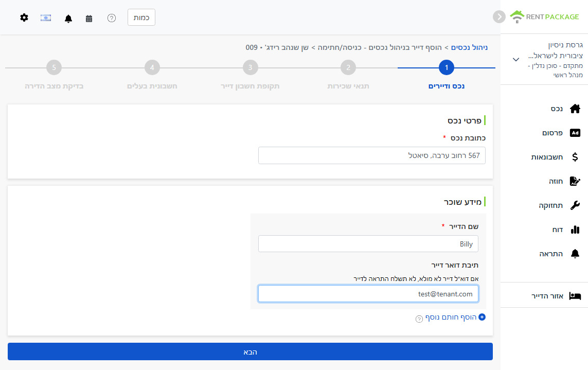The image size is (588, 370).
Task: Click help icon beside הוסף חותם נוסף
Action: click(419, 319)
